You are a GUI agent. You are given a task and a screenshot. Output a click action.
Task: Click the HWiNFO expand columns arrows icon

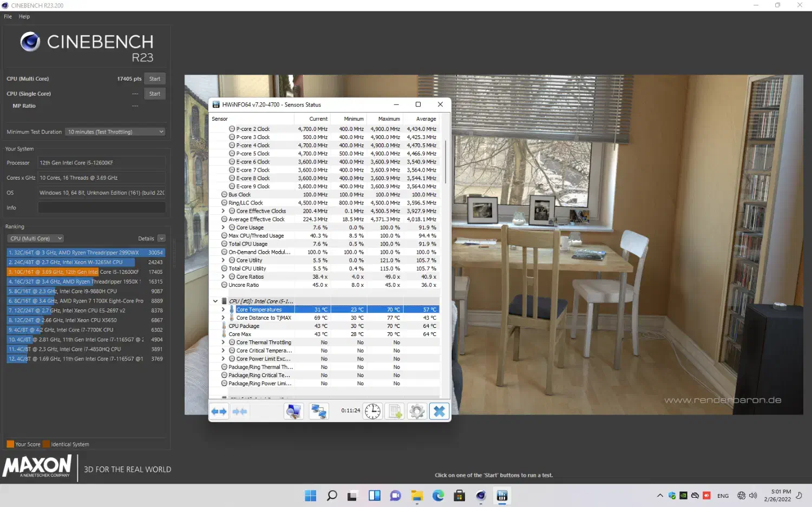point(219,412)
